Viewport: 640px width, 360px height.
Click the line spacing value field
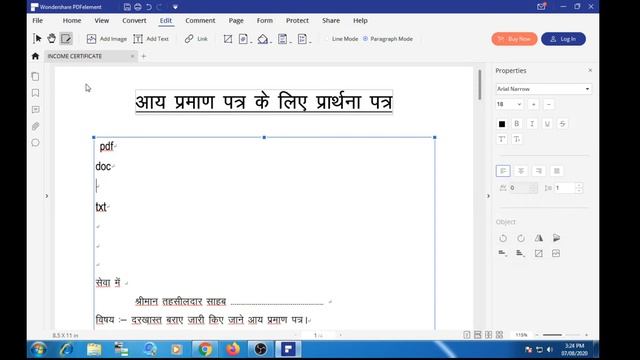[564, 188]
